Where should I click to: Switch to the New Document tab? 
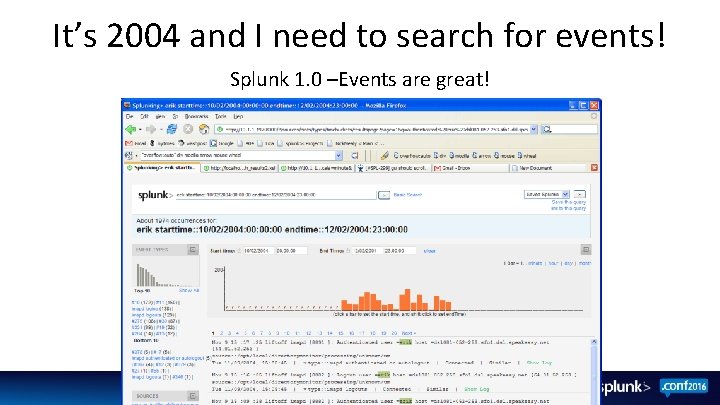pos(549,168)
